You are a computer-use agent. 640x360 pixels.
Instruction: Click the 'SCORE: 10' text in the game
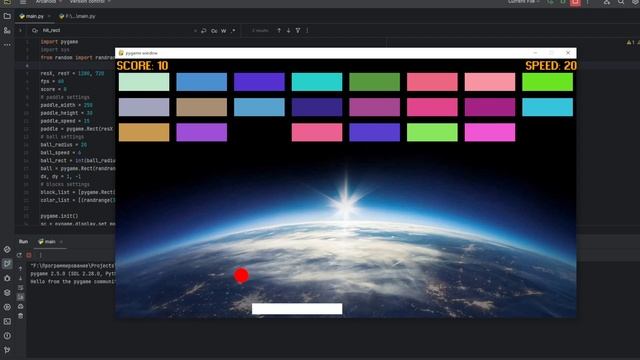pos(142,66)
